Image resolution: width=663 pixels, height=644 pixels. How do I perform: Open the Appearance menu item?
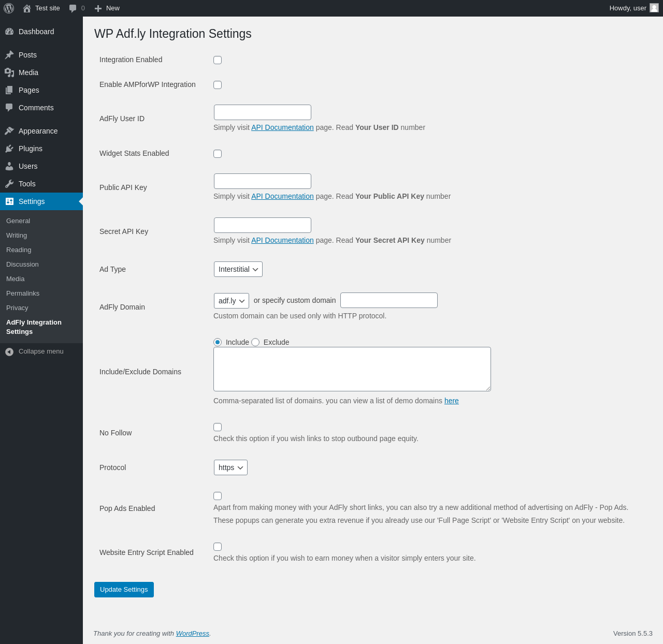click(x=41, y=131)
